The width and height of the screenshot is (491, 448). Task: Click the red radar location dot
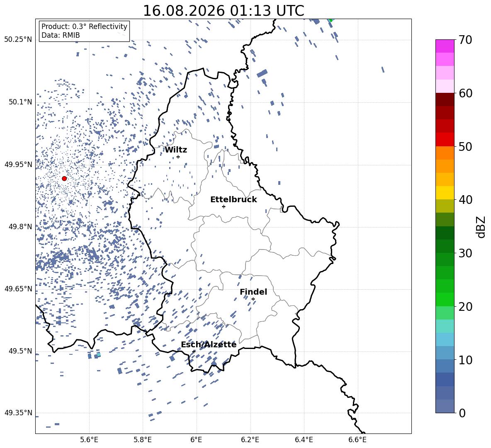[x=64, y=179]
